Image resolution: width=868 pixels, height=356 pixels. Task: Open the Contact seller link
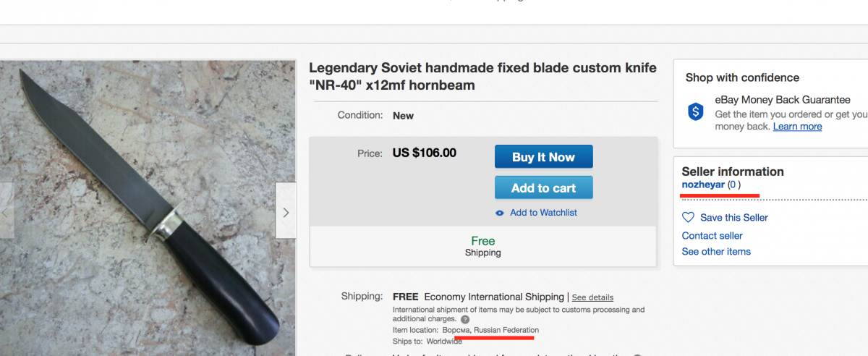coord(712,235)
